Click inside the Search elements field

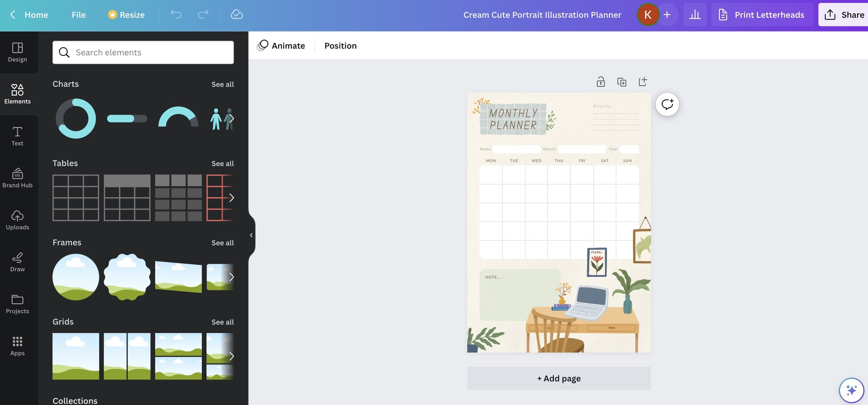click(x=143, y=52)
